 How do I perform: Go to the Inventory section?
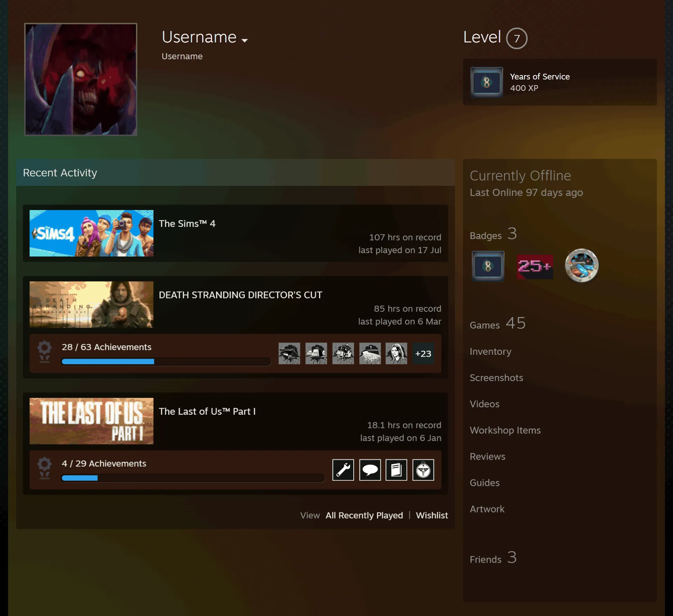tap(490, 352)
